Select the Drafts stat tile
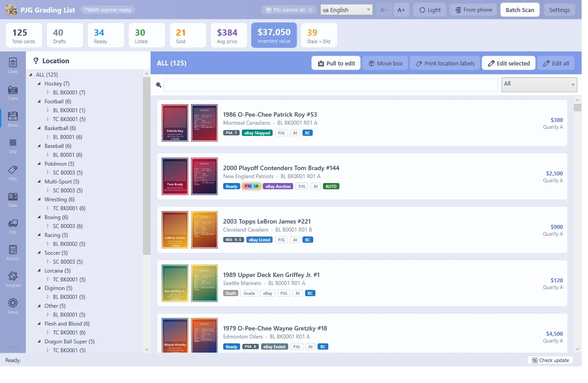588x383 pixels. pyautogui.click(x=65, y=35)
